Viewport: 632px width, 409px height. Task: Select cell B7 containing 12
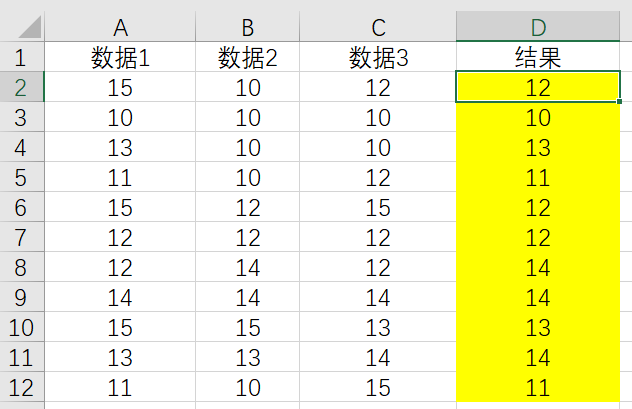pos(248,237)
